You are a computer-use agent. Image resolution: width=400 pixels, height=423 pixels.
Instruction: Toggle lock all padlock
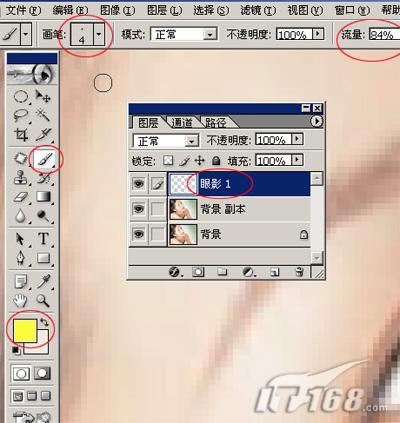tap(216, 161)
